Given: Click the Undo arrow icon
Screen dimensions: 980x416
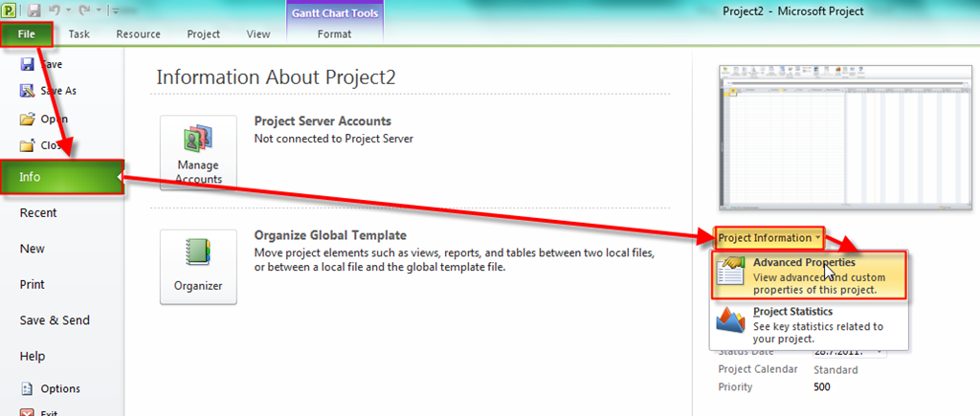Looking at the screenshot, I should (x=56, y=11).
